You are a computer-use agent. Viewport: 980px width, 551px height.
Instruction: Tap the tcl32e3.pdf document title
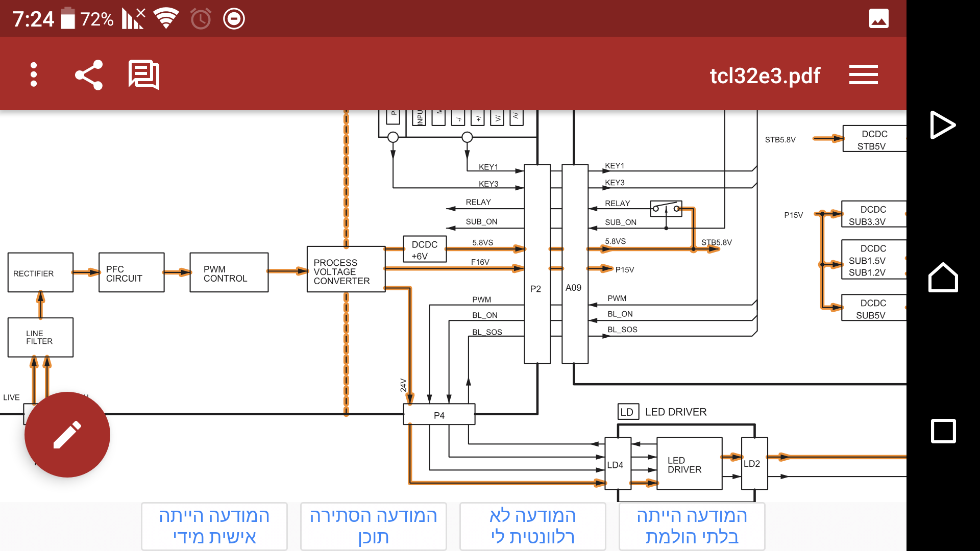pos(765,76)
